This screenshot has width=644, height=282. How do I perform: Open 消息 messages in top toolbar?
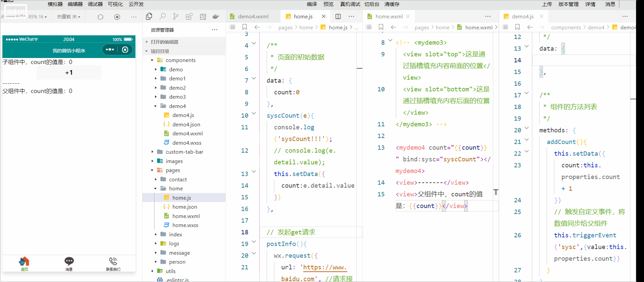click(610, 4)
